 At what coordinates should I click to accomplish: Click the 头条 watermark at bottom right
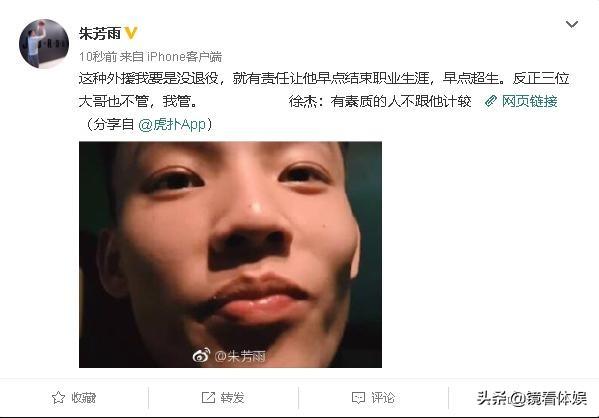(x=531, y=398)
